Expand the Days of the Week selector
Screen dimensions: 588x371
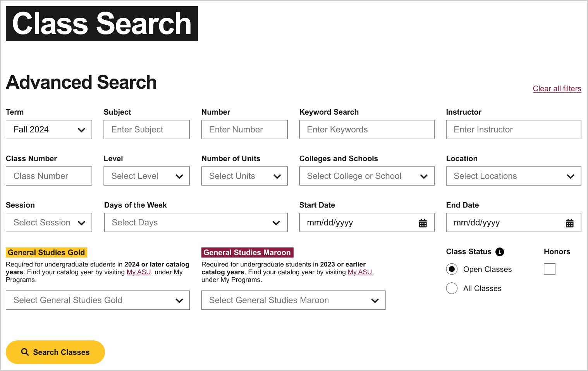pos(196,222)
